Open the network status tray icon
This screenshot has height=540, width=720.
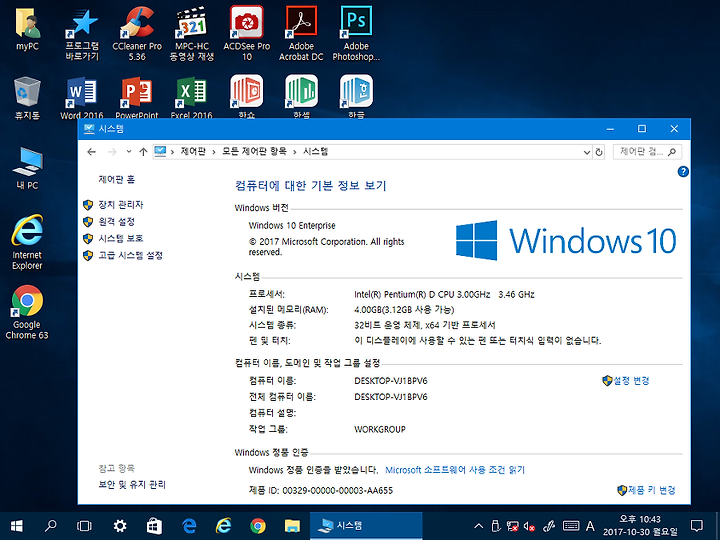tap(512, 526)
